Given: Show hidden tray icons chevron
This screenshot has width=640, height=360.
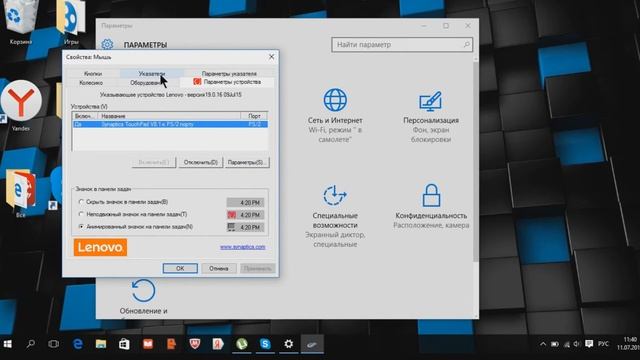Looking at the screenshot, I should click(x=543, y=344).
